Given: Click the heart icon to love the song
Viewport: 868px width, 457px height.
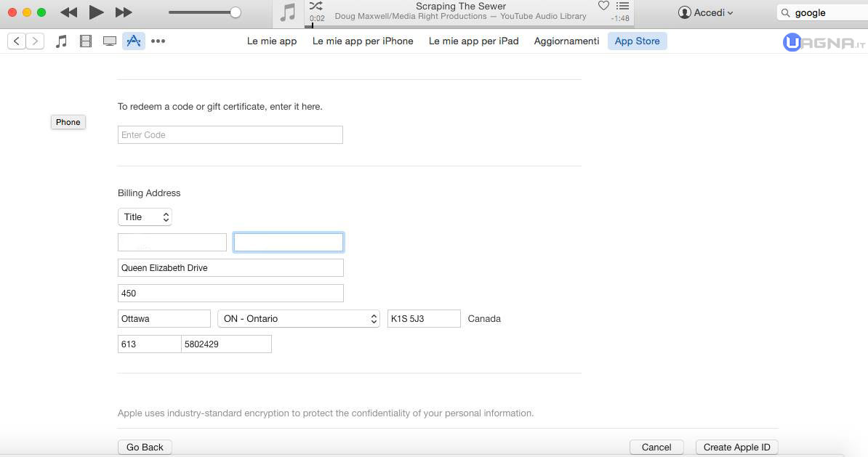Looking at the screenshot, I should [603, 6].
